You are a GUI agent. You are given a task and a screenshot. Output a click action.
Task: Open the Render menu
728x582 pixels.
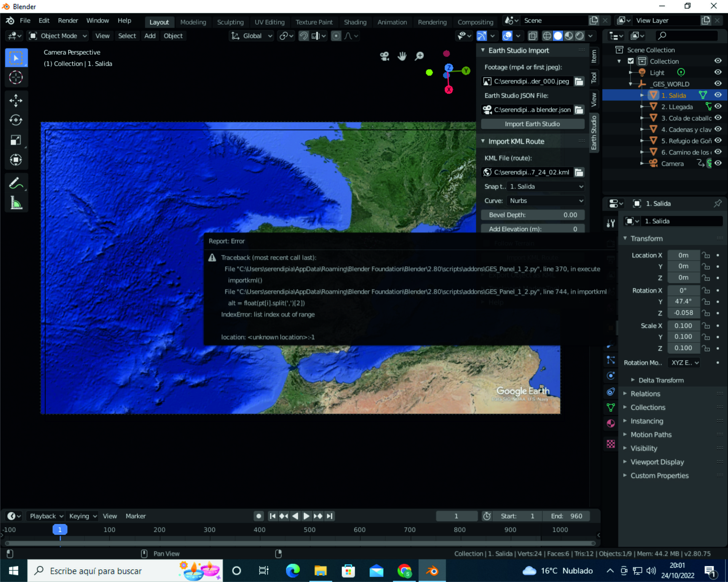(x=68, y=21)
